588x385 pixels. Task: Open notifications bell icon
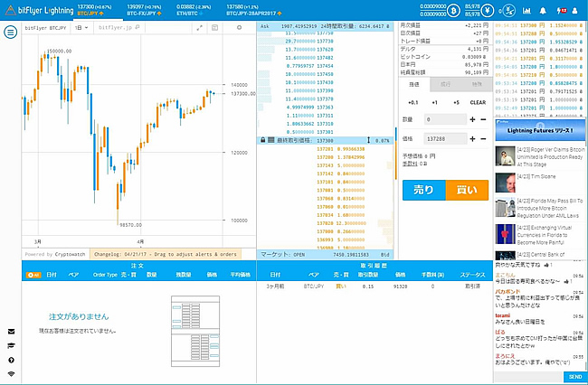click(543, 11)
